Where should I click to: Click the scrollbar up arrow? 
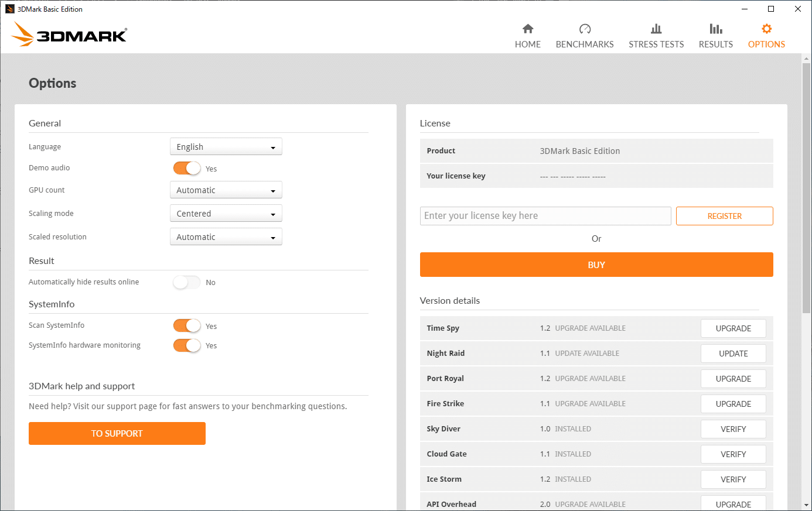(807, 59)
